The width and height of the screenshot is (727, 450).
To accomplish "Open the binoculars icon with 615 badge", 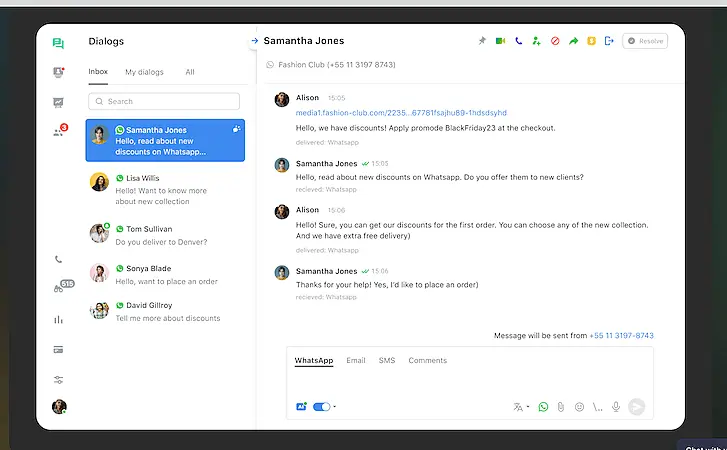I will coord(63,287).
